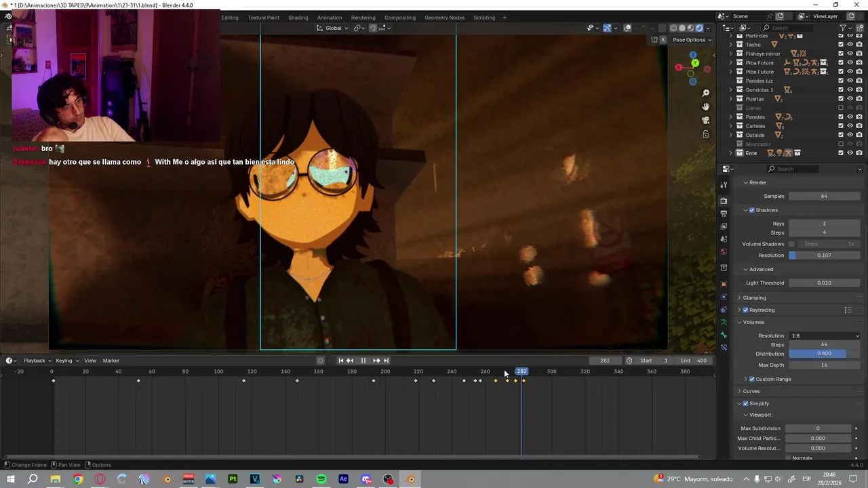The width and height of the screenshot is (868, 488).
Task: Click the current frame 282 field
Action: 605,361
